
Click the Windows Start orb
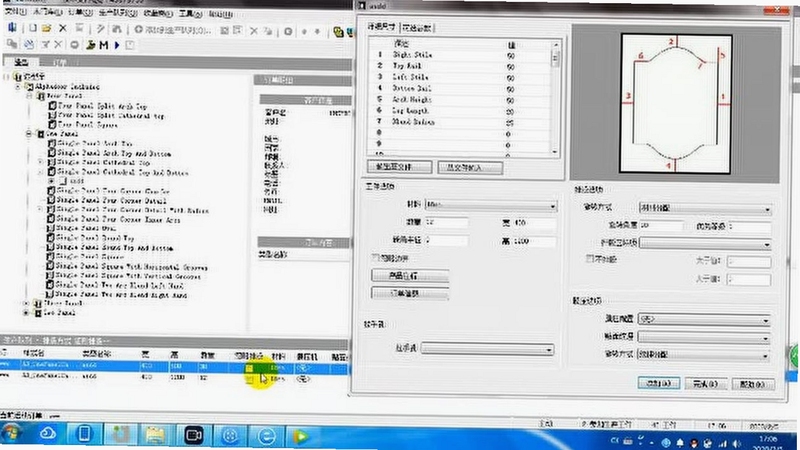point(13,435)
